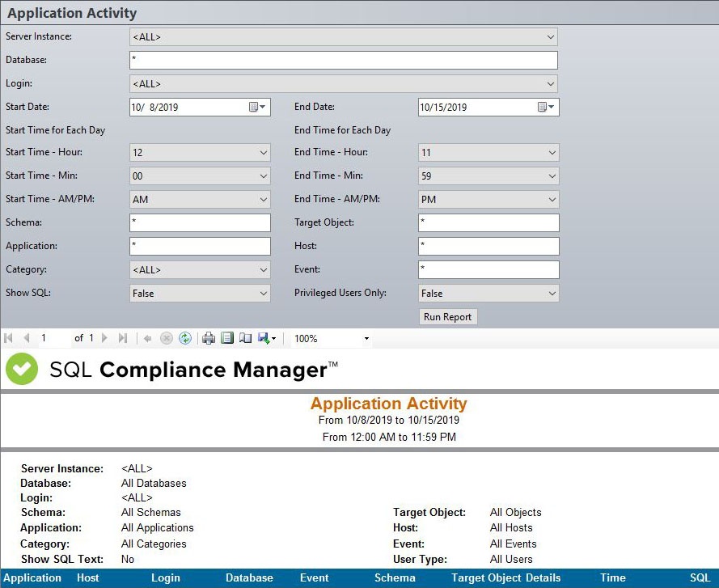Open End Date calendar picker
The image size is (719, 588).
point(546,107)
